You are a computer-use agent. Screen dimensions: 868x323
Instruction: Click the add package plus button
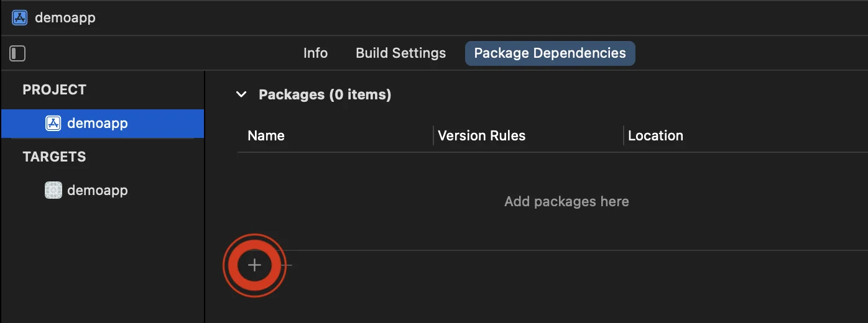click(254, 265)
